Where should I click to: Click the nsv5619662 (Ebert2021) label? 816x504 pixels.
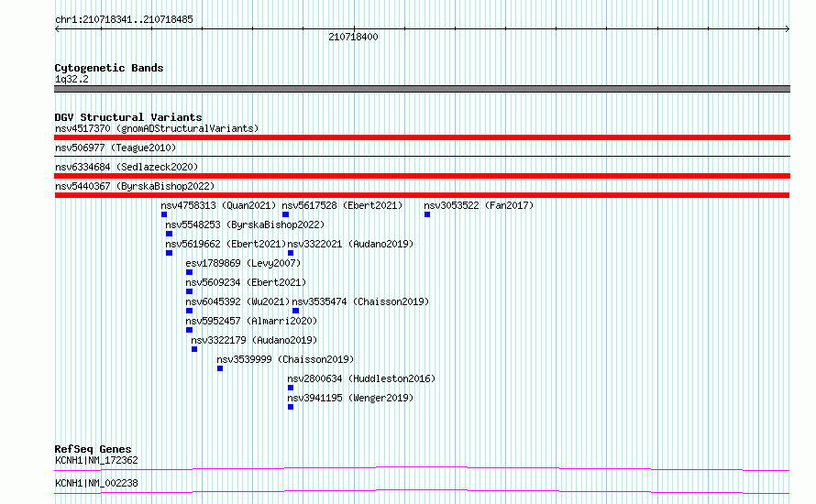point(226,244)
